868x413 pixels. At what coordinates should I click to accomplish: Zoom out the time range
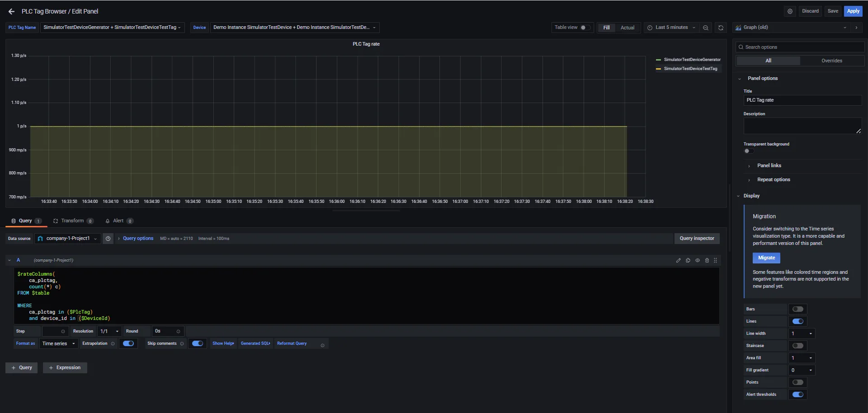pyautogui.click(x=705, y=28)
